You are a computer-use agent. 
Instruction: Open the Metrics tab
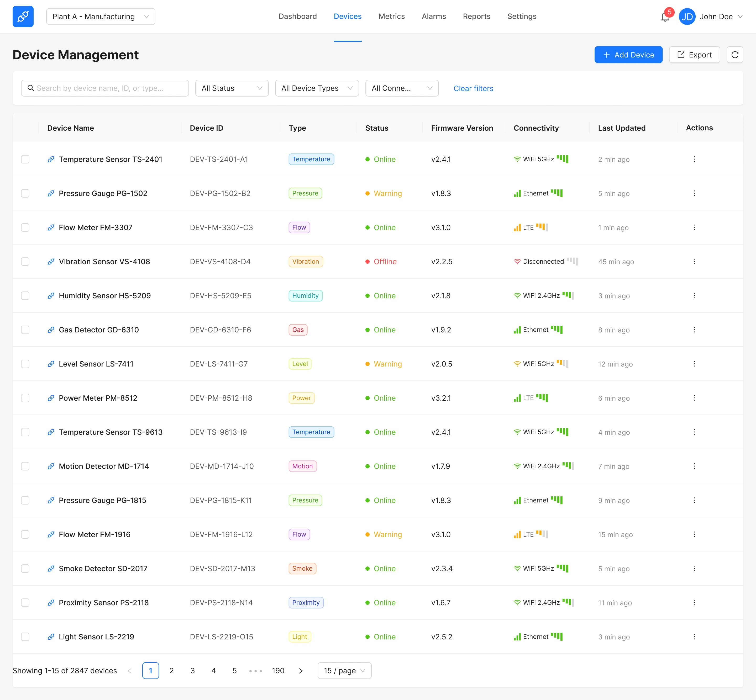click(x=391, y=17)
